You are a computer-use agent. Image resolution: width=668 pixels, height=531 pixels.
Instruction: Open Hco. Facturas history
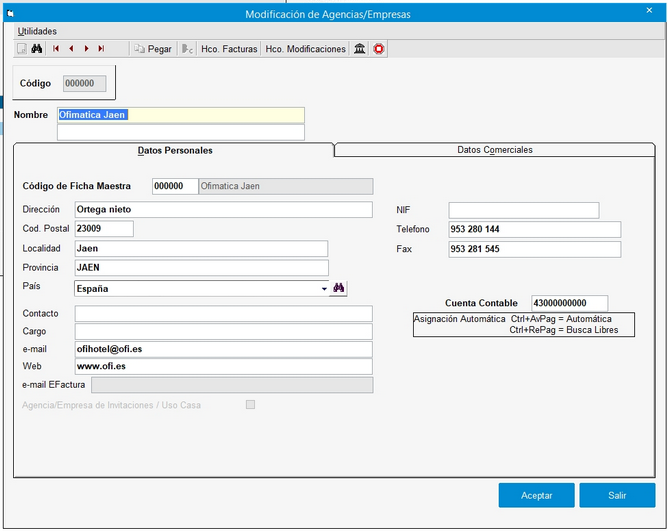coord(229,49)
